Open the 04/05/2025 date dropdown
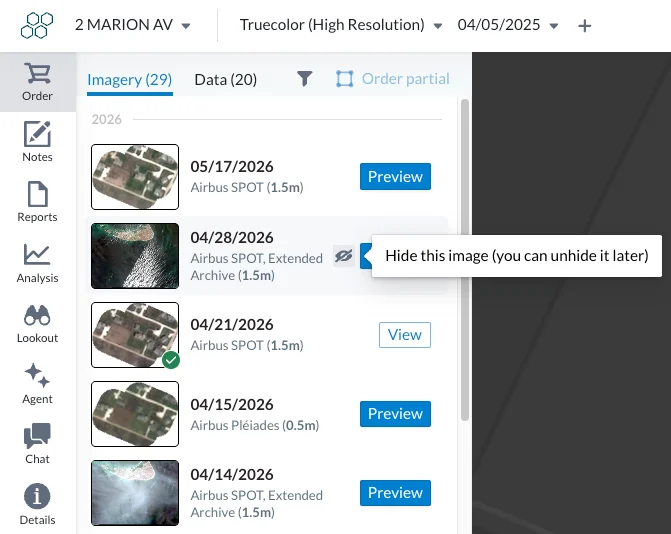 pos(508,25)
